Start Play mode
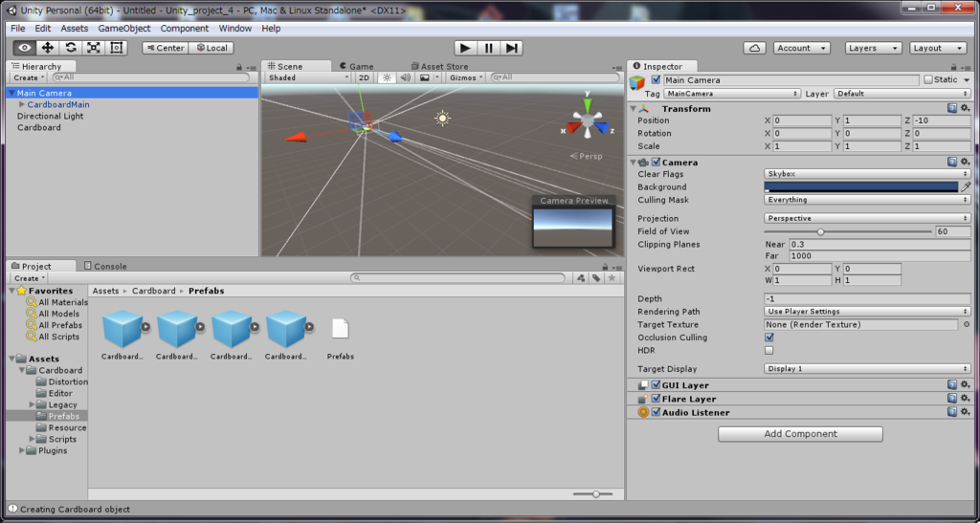Viewport: 980px width, 523px height. coord(465,48)
